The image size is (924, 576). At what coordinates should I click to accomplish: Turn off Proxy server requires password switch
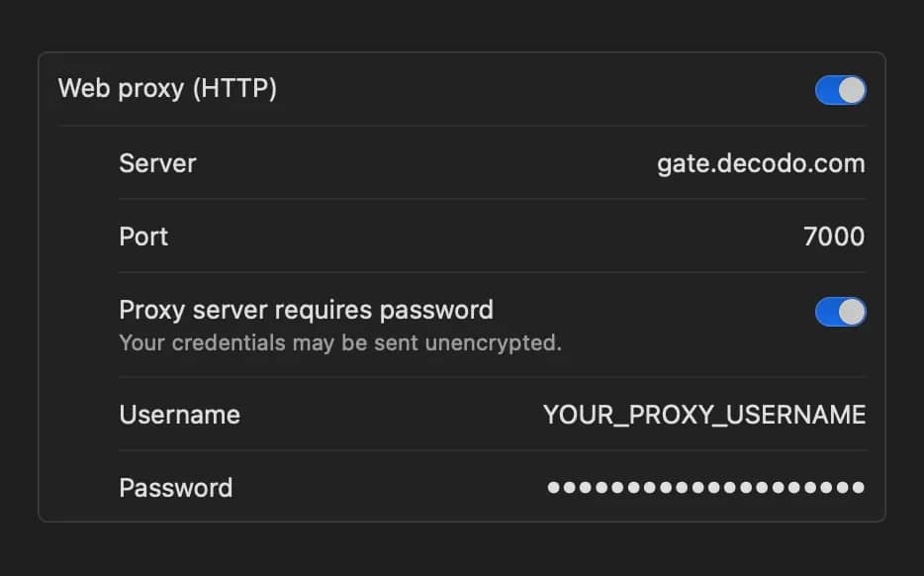[840, 312]
